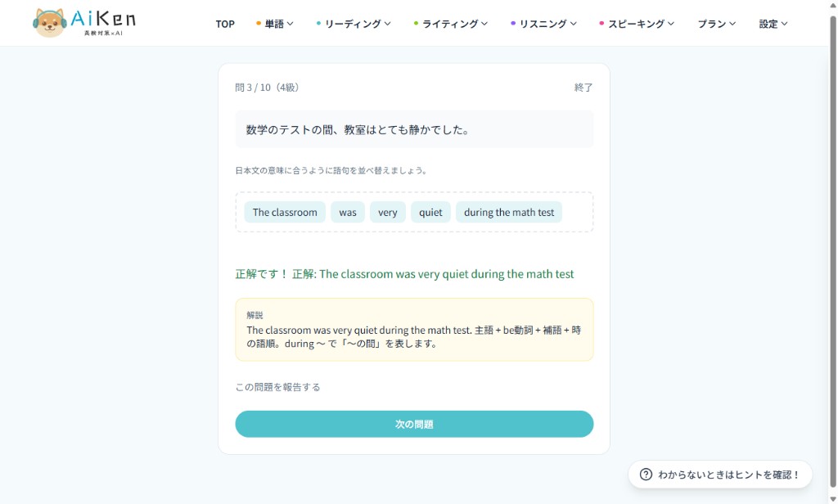
Task: Select the 'The classroom' word chip
Action: point(285,212)
